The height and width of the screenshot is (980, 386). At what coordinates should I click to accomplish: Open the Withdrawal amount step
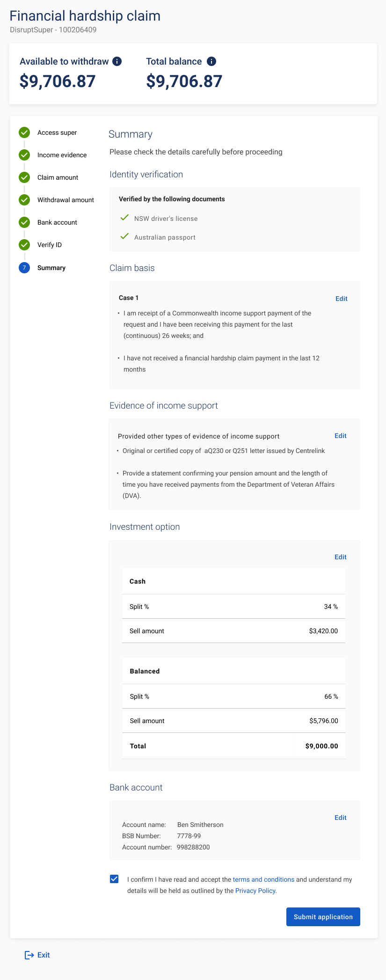pyautogui.click(x=66, y=200)
